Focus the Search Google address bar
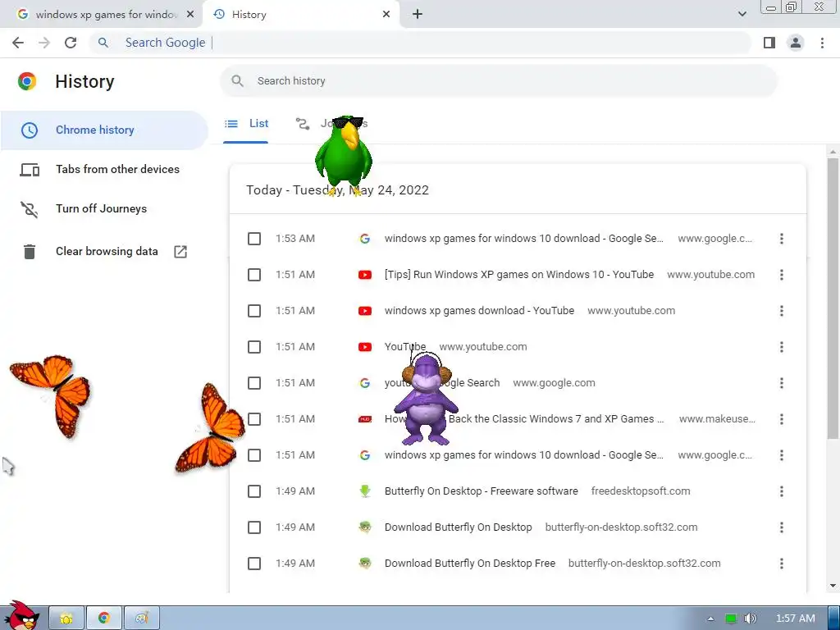Screen dimensions: 840x630 421,43
